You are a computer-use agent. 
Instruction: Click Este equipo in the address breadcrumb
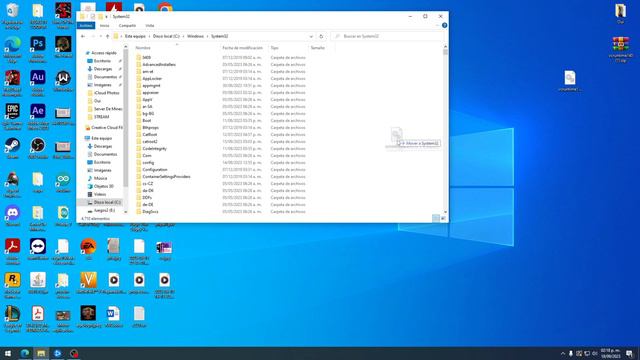[135, 36]
